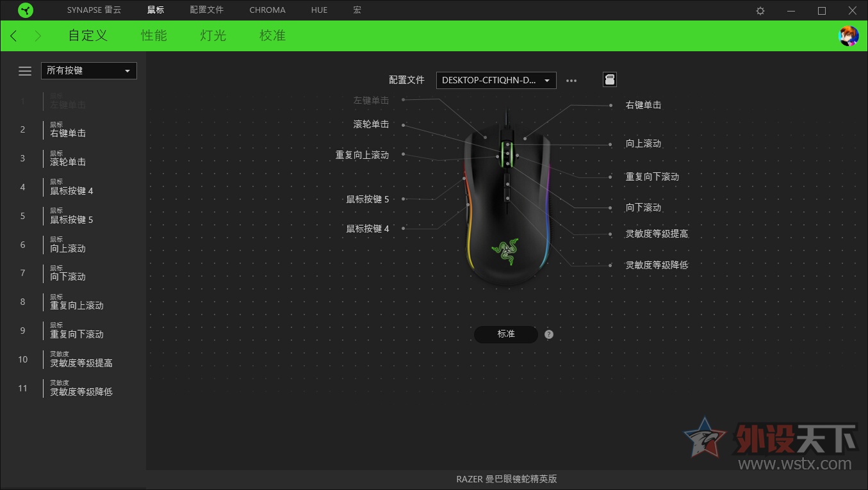
Task: Open the 所有按键 filter dropdown
Action: (88, 70)
